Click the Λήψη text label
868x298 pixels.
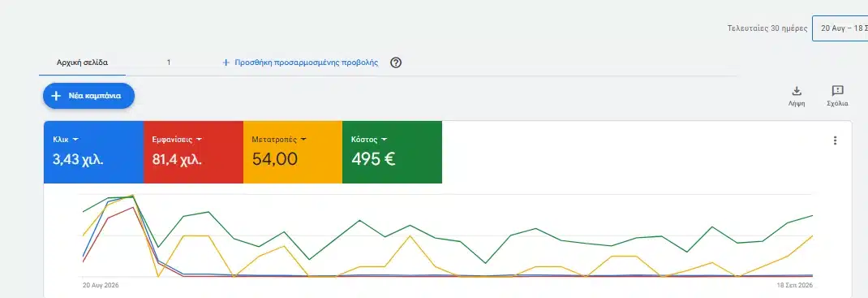[x=797, y=104]
